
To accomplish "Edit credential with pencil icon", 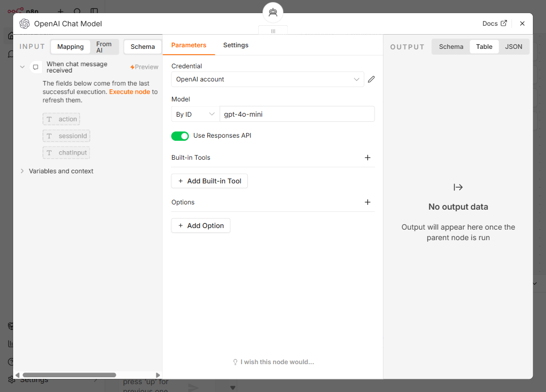I will [371, 79].
